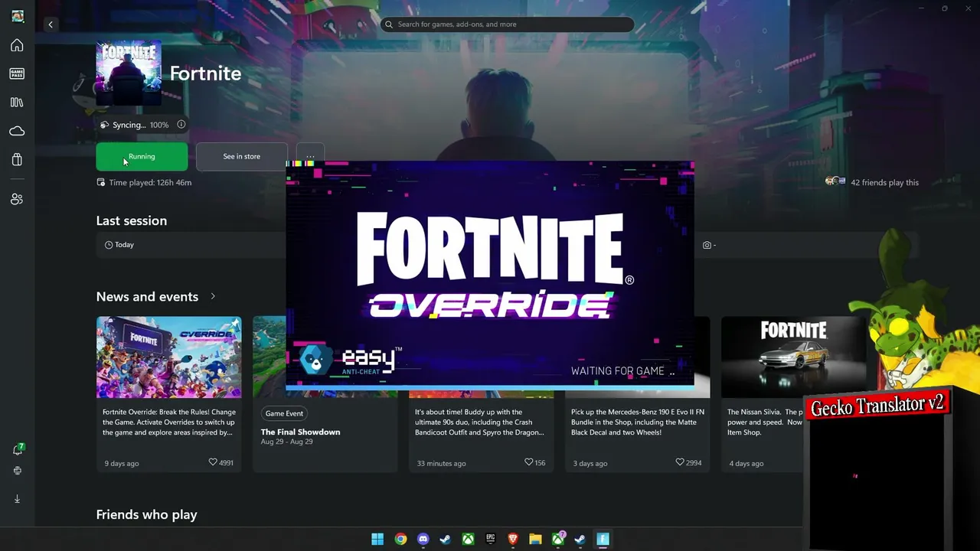
Task: Click the 33 minutes ago timestamp
Action: pyautogui.click(x=441, y=463)
